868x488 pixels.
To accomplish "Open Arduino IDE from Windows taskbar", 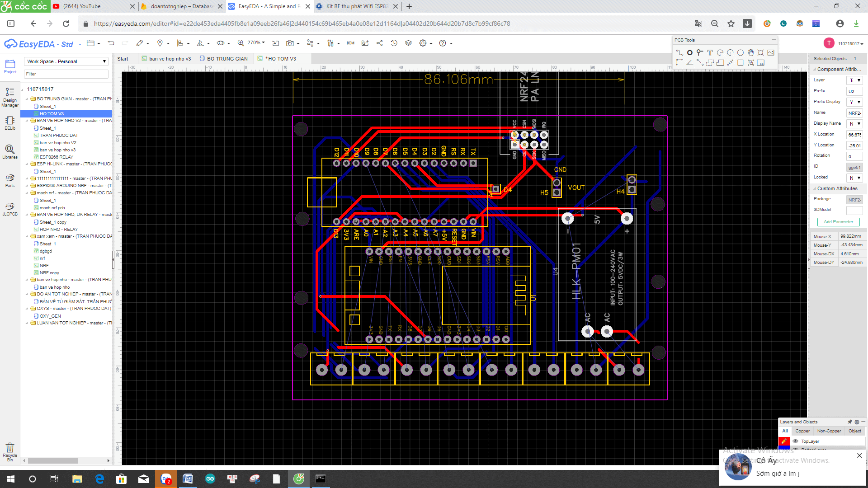I will (210, 479).
